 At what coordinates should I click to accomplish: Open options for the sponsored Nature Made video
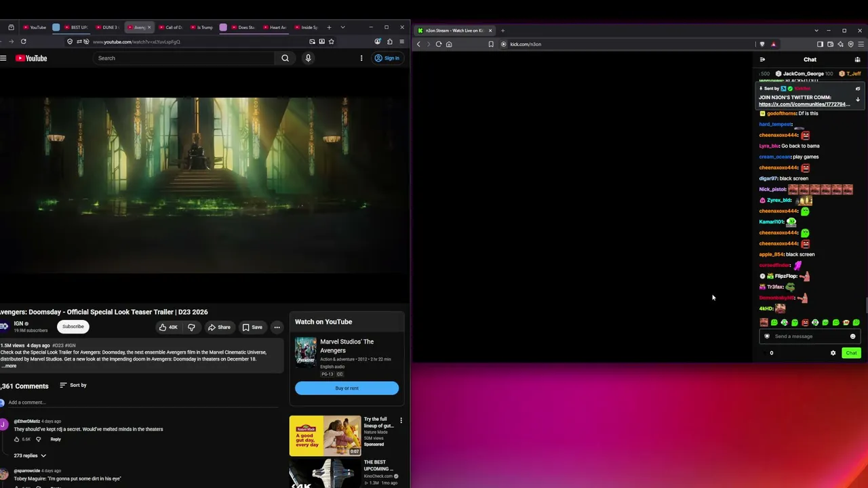pos(401,420)
